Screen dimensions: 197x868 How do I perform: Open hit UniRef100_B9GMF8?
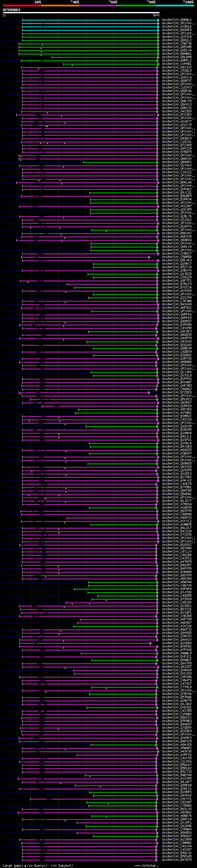pyautogui.click(x=177, y=30)
